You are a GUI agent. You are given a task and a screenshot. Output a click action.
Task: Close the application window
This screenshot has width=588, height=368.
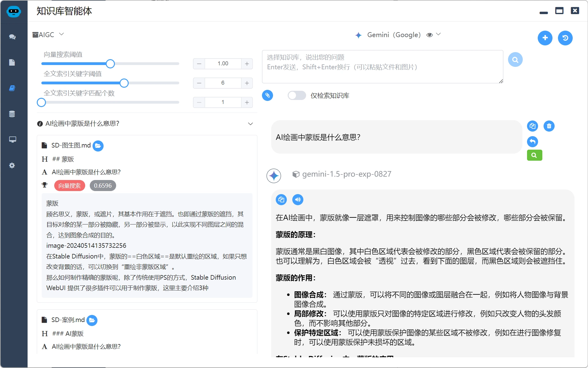[575, 11]
